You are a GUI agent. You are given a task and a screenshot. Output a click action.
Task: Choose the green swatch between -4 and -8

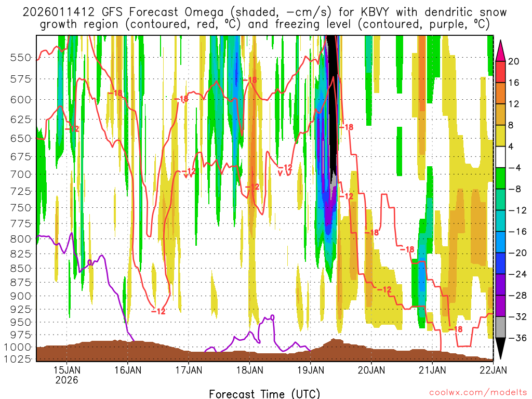[x=501, y=178]
